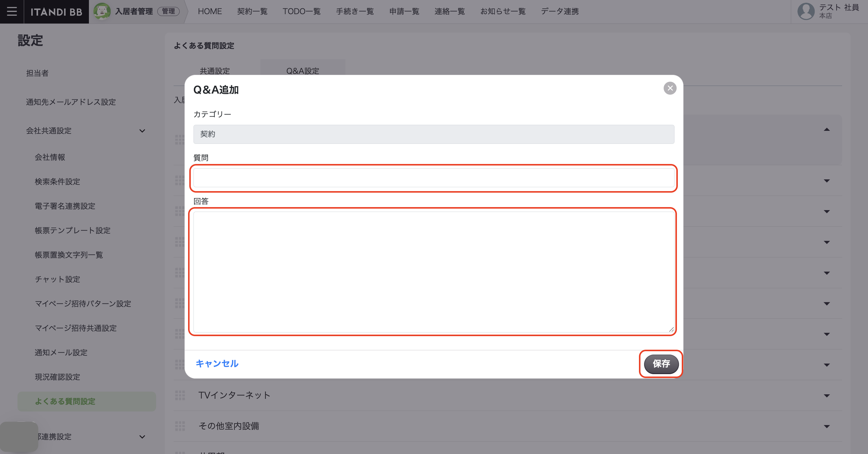
Task: Click the drag handle beside その他室内設備
Action: 180,426
